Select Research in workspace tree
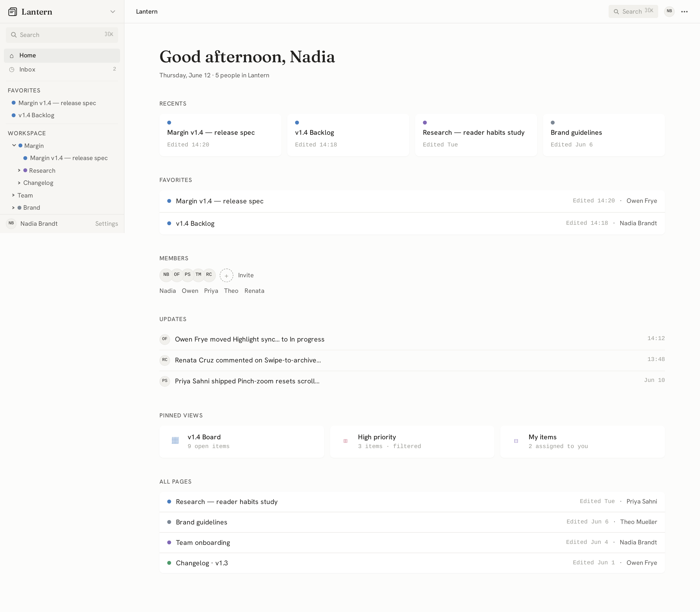This screenshot has width=700, height=612. click(42, 171)
